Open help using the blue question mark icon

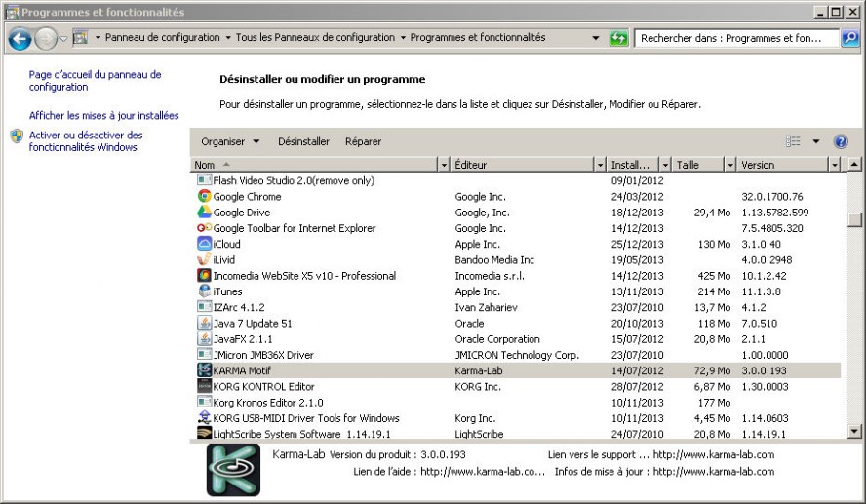tap(841, 141)
